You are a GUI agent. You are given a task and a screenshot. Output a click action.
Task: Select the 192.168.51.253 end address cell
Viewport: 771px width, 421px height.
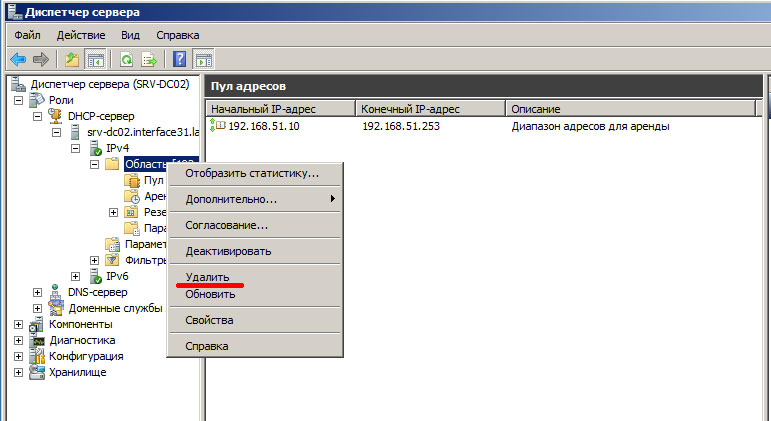point(401,126)
